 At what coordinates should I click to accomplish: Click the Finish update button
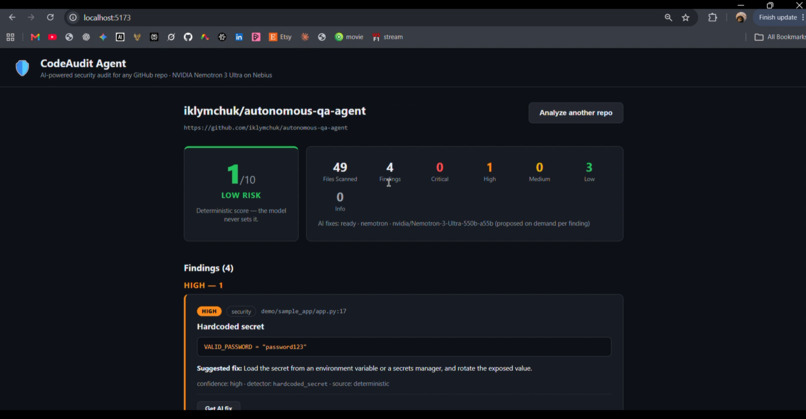point(779,17)
